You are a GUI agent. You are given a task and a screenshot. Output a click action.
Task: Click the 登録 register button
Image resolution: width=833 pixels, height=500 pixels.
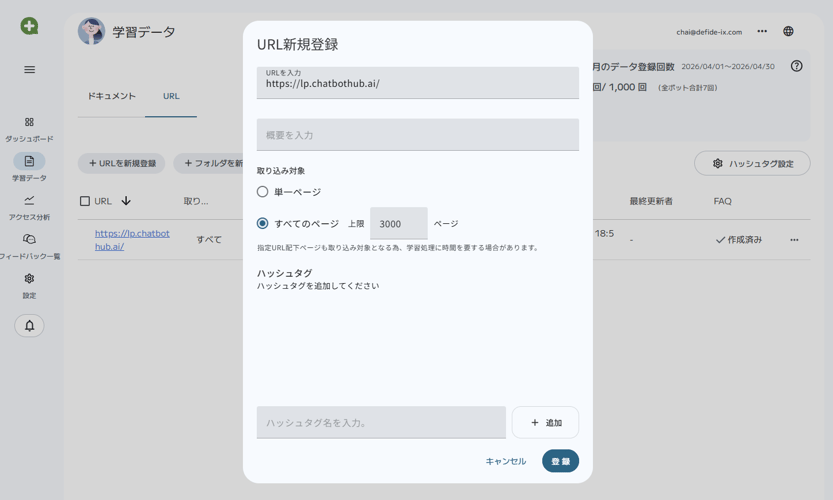(x=560, y=461)
